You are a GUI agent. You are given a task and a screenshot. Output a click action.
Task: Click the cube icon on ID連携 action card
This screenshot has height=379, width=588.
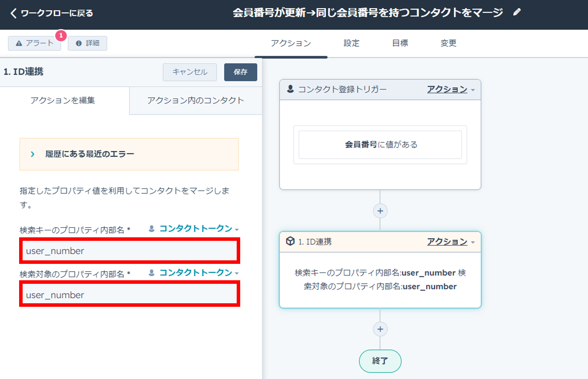pos(290,241)
